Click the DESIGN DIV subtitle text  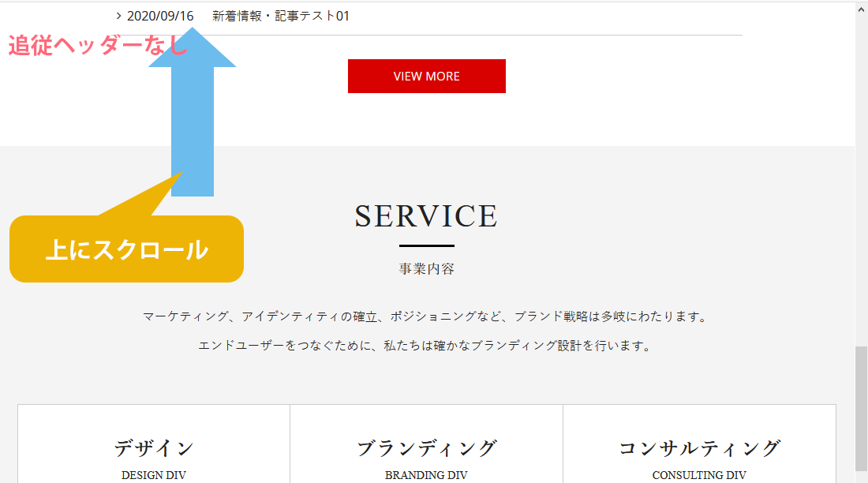click(x=154, y=475)
